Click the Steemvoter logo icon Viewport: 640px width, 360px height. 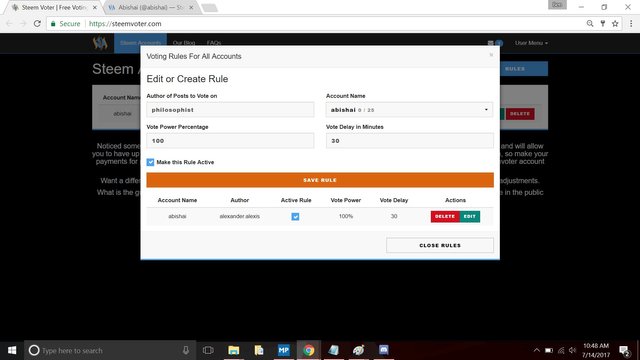(x=100, y=42)
